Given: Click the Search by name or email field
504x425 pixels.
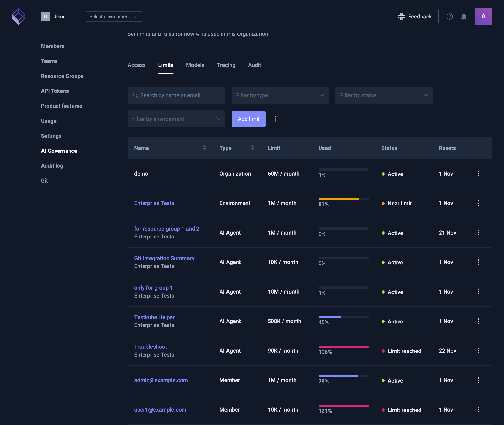Looking at the screenshot, I should click(x=176, y=95).
